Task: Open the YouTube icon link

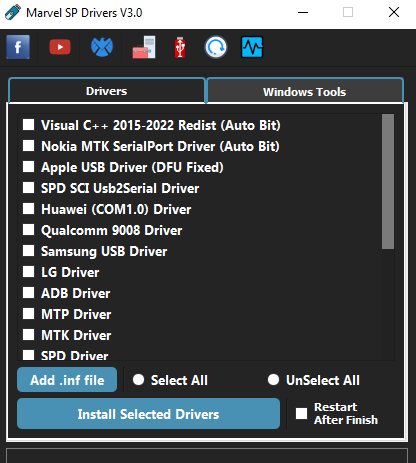Action: point(60,47)
